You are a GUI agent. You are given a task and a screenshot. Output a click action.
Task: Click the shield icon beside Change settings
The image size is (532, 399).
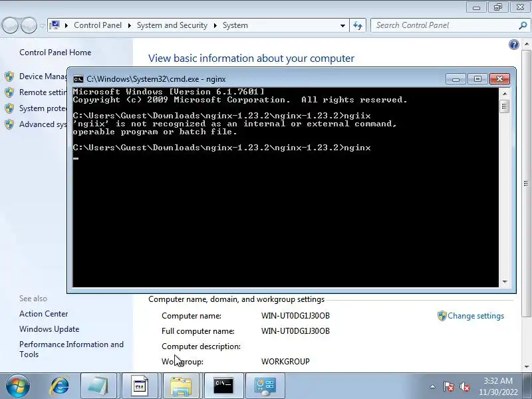[442, 316]
